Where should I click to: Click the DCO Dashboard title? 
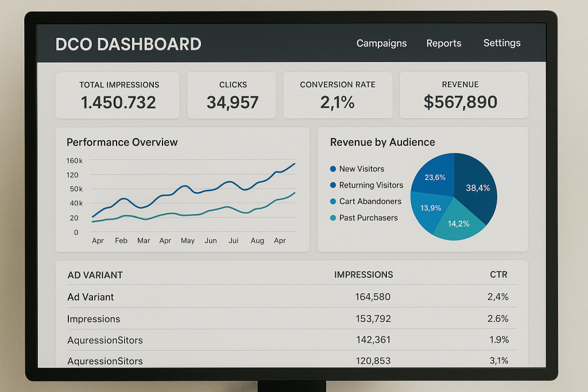(x=128, y=44)
